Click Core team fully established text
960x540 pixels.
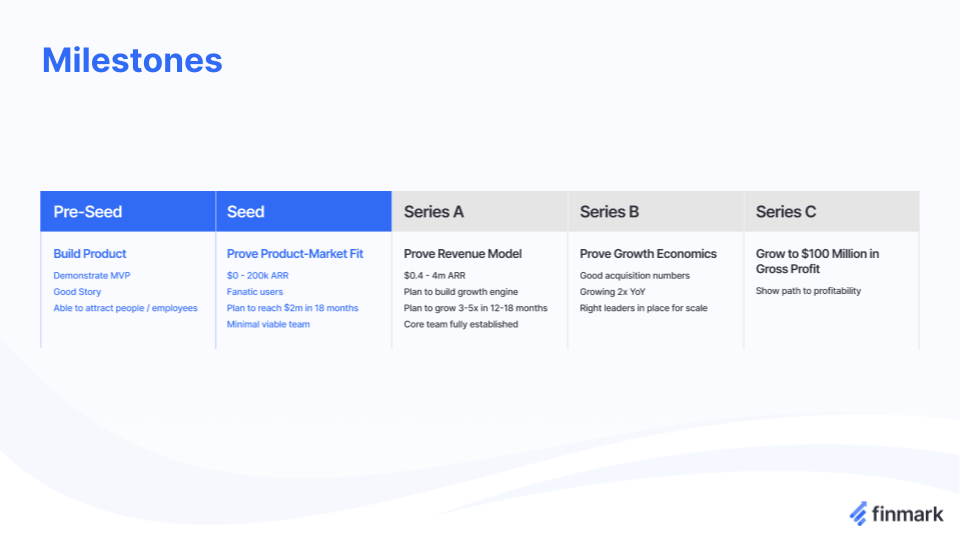[461, 324]
